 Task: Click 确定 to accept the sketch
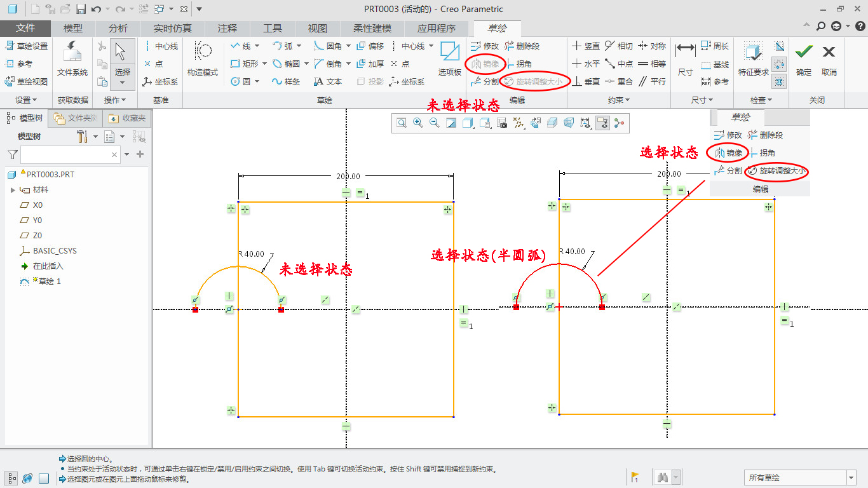click(x=804, y=60)
